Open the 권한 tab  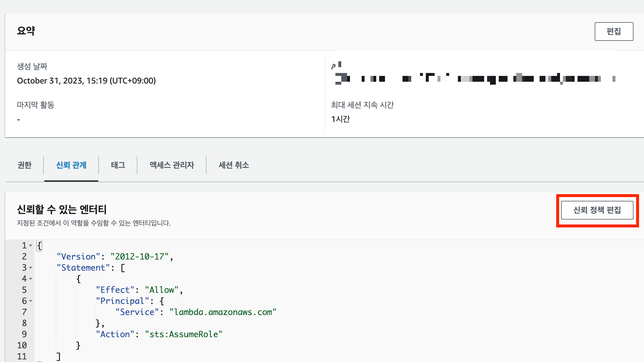24,165
